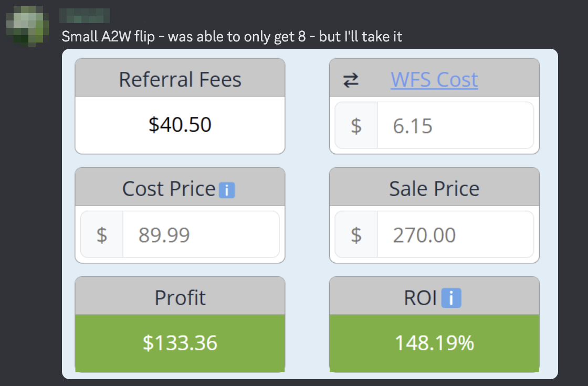Click the info icon next to Cost Price
This screenshot has width=588, height=386.
click(227, 190)
